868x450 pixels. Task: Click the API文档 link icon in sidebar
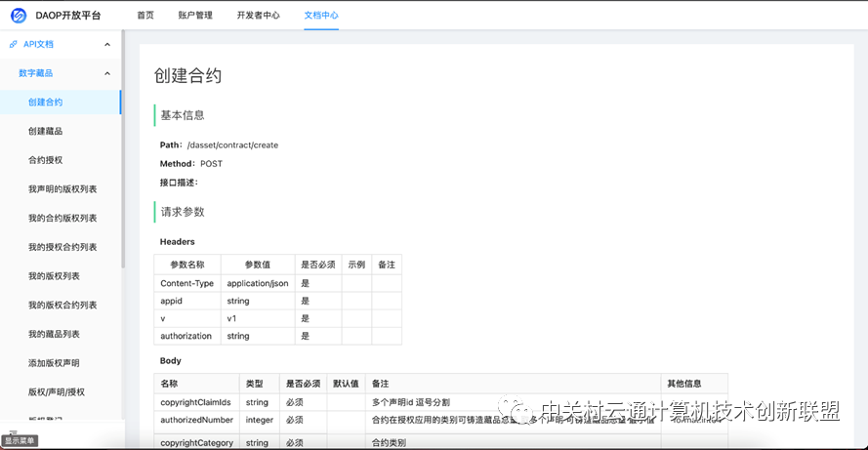point(14,44)
